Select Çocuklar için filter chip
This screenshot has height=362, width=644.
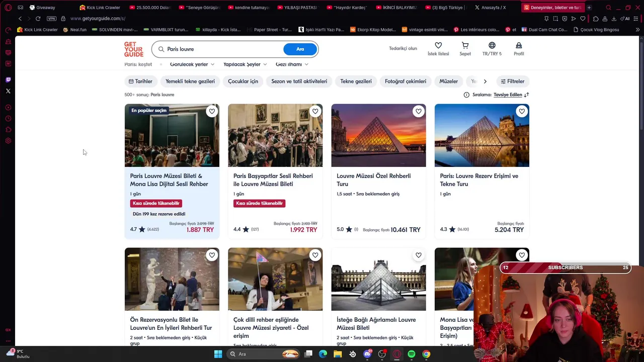click(x=243, y=81)
